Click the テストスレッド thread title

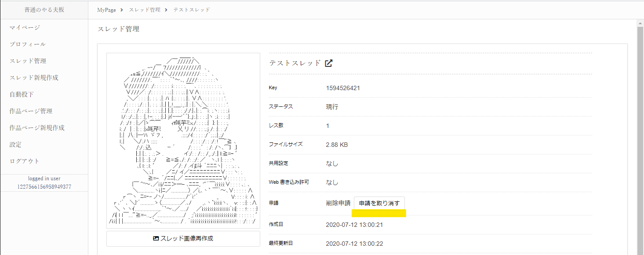[295, 63]
